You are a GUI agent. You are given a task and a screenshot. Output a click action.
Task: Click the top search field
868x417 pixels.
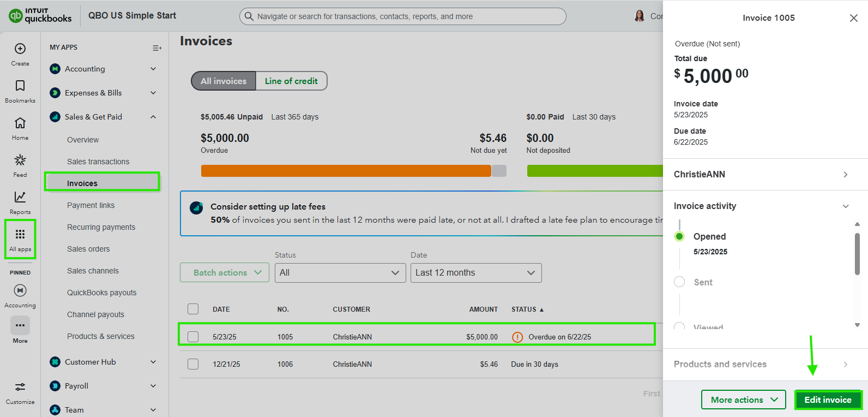[x=402, y=16]
